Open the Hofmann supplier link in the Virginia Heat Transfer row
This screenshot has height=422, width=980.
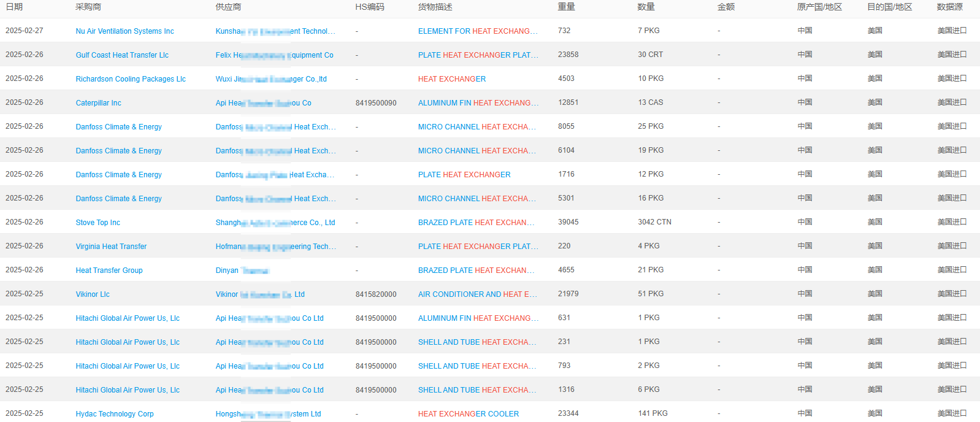tap(275, 247)
